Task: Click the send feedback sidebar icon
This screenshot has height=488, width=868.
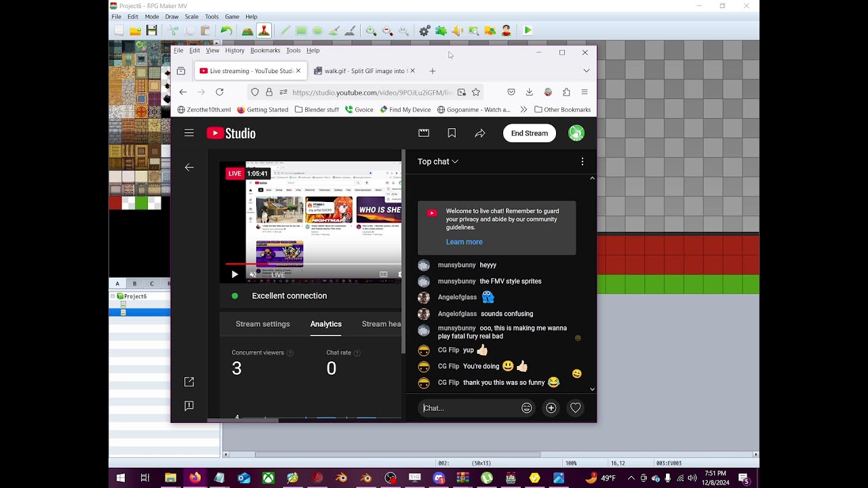Action: coord(189,406)
